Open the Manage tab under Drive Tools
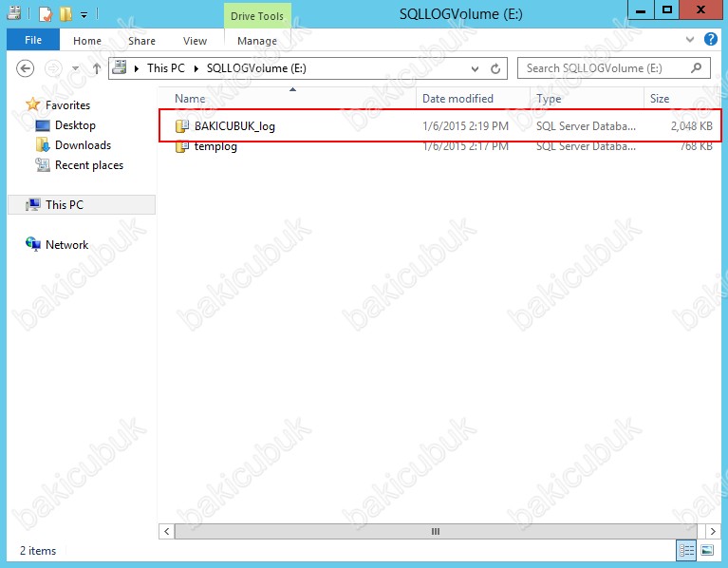This screenshot has height=568, width=728. pos(257,41)
